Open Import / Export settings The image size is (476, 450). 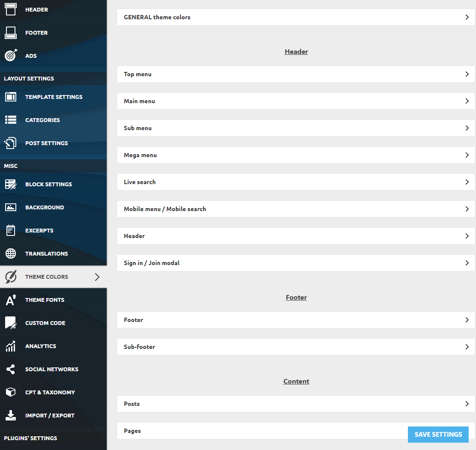[x=54, y=415]
